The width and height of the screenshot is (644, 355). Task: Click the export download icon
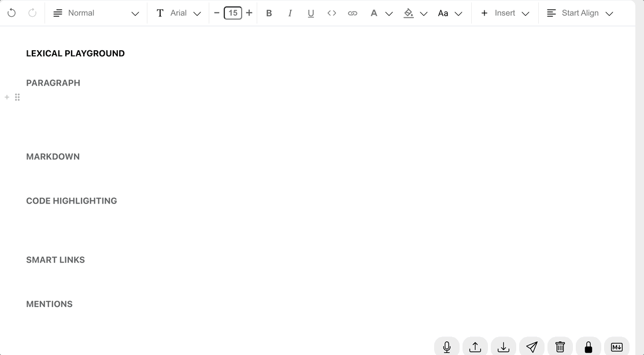coord(503,347)
